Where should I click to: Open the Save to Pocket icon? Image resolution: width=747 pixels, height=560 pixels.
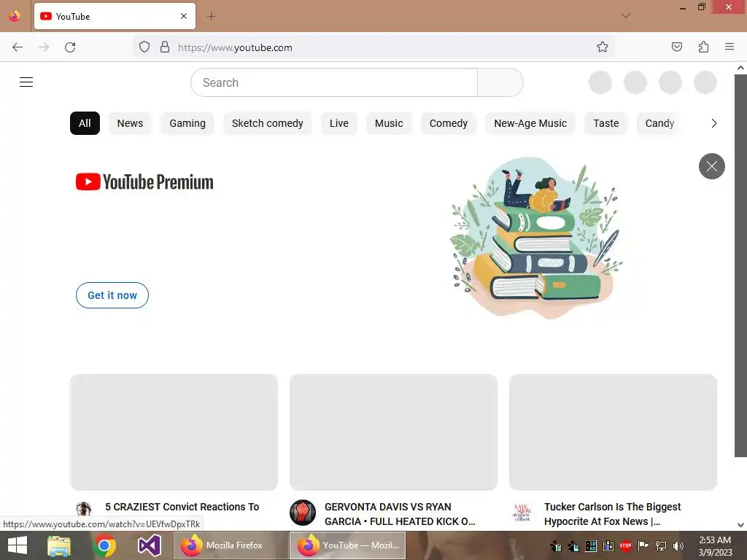[676, 47]
